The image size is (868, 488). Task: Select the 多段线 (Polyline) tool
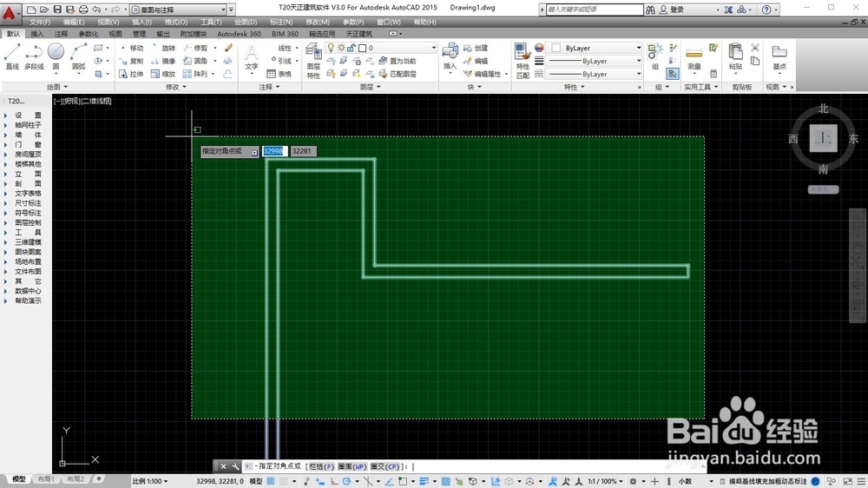[34, 56]
